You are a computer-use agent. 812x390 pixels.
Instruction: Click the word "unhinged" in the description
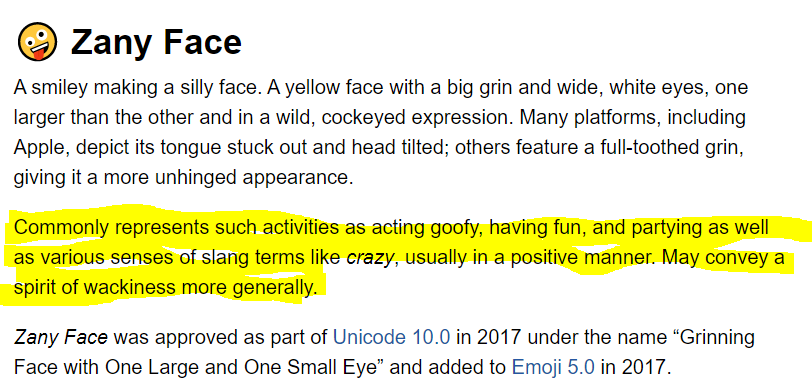coord(196,178)
